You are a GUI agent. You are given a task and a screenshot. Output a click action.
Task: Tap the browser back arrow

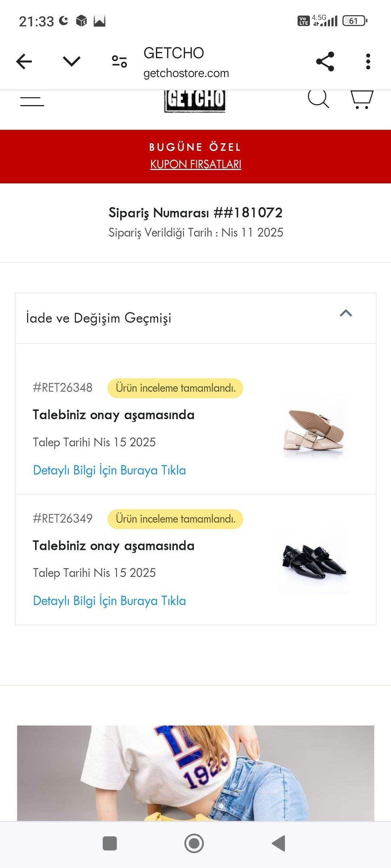24,61
